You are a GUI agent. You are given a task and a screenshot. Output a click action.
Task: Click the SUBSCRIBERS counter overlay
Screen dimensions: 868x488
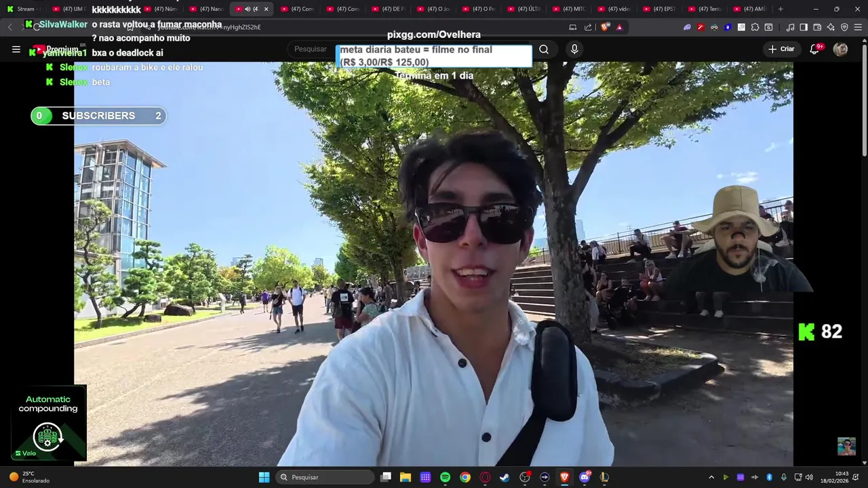98,116
